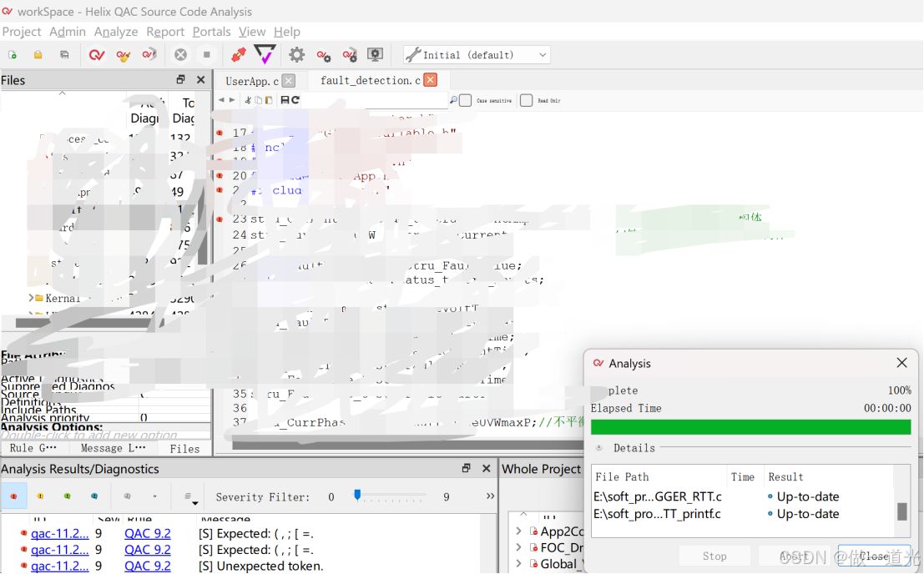
Task: Show more diagnostics toolbar items via chevrons
Action: coord(490,496)
